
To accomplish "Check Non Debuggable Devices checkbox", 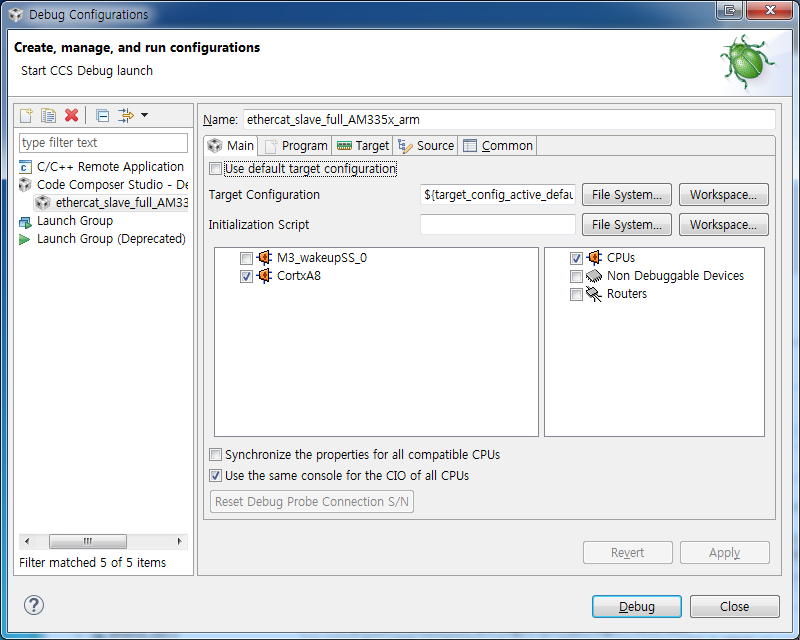I will [x=576, y=277].
